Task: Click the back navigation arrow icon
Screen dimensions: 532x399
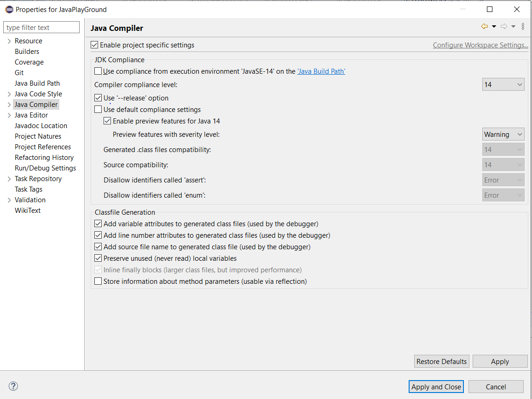Action: pos(485,26)
